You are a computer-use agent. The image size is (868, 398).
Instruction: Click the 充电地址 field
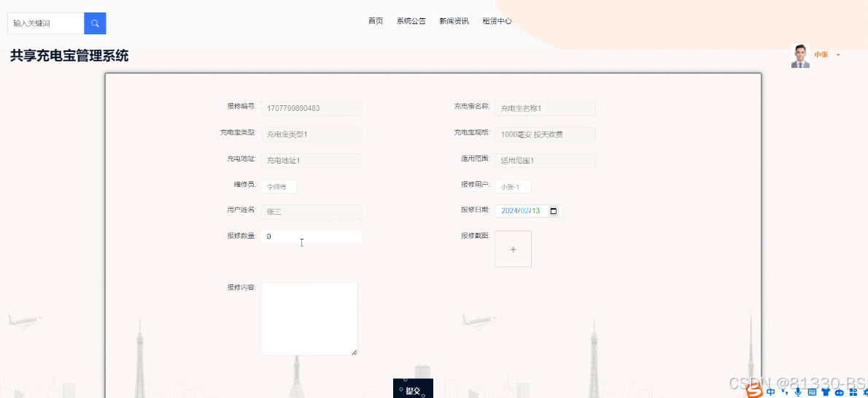(311, 160)
